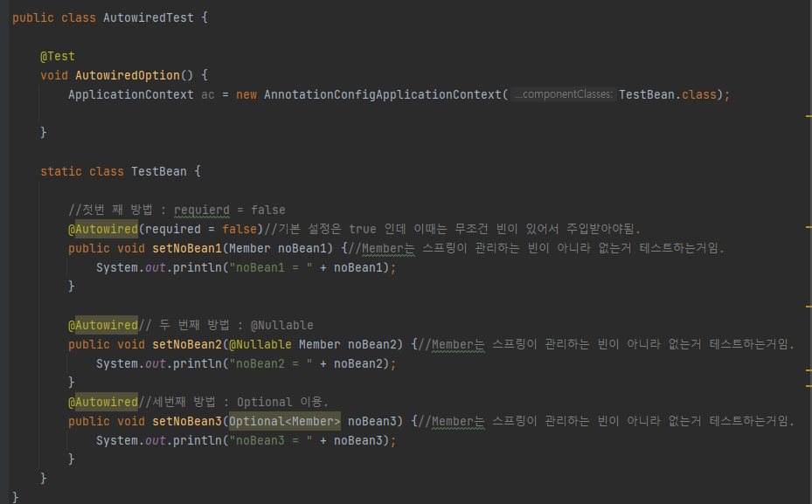
Task: Click the string literal "noBean3 = "
Action: coord(271,440)
